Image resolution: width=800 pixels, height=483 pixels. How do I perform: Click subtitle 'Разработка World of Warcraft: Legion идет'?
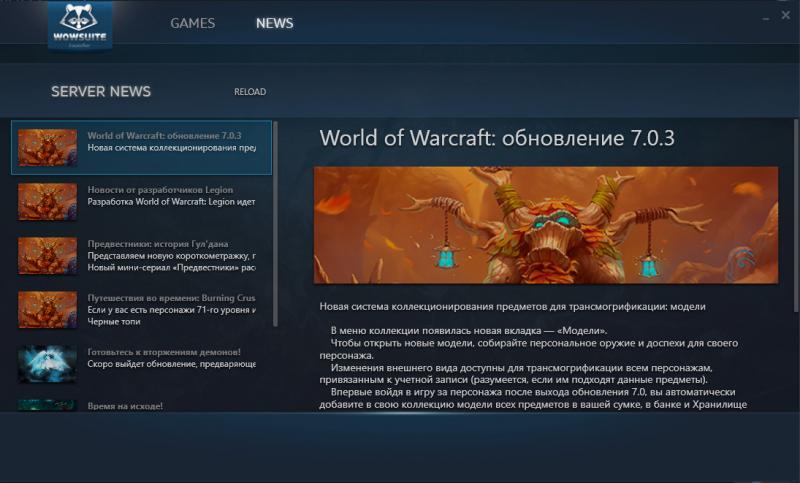pos(171,201)
